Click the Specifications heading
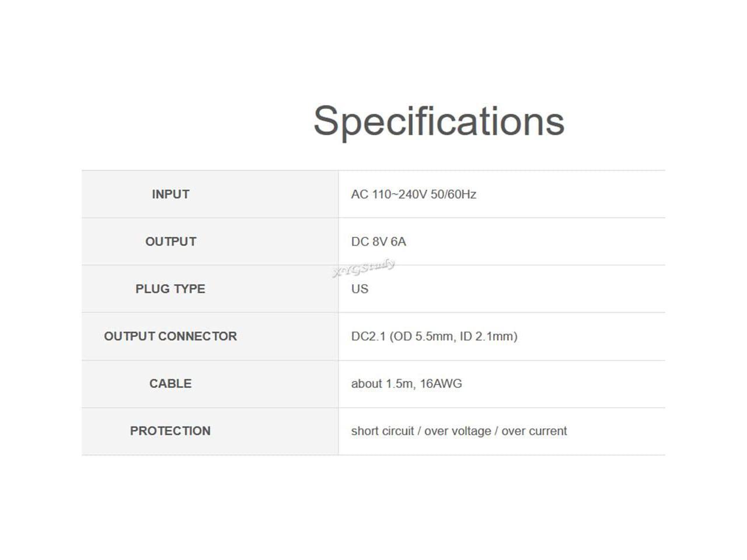Screen dimensions: 747x560 tap(439, 121)
